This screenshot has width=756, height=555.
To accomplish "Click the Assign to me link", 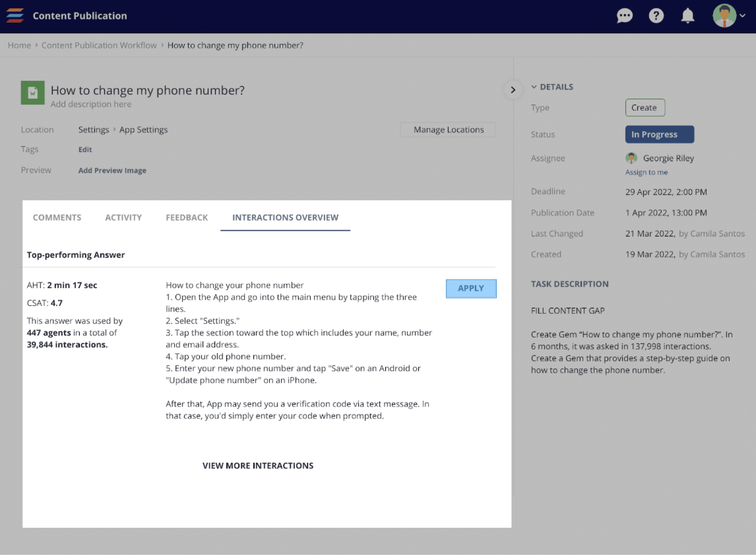I will (x=646, y=172).
